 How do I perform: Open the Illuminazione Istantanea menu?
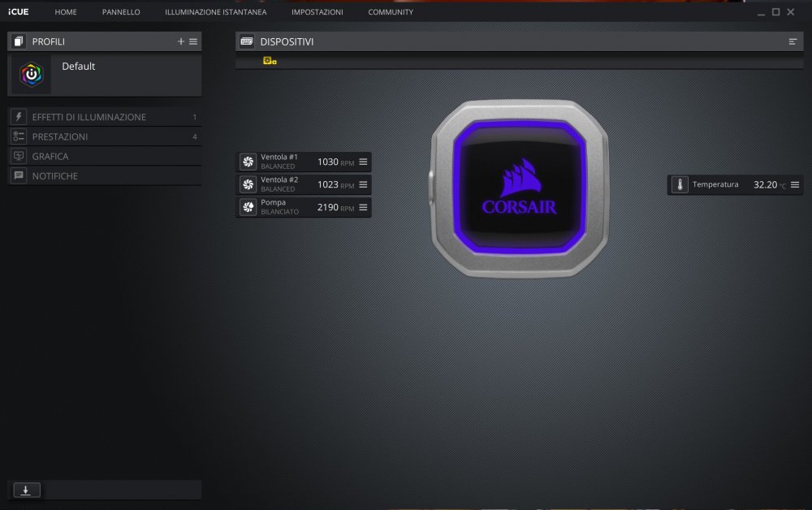coord(215,12)
